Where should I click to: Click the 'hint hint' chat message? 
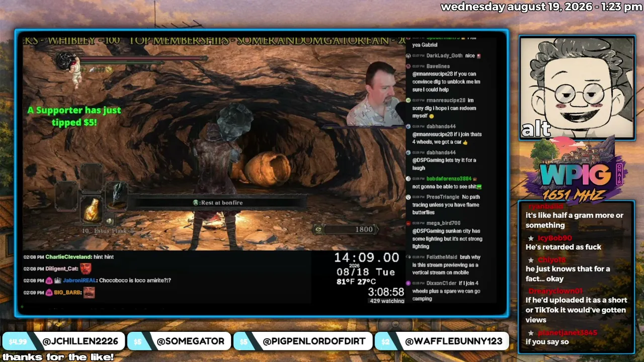[x=104, y=257]
